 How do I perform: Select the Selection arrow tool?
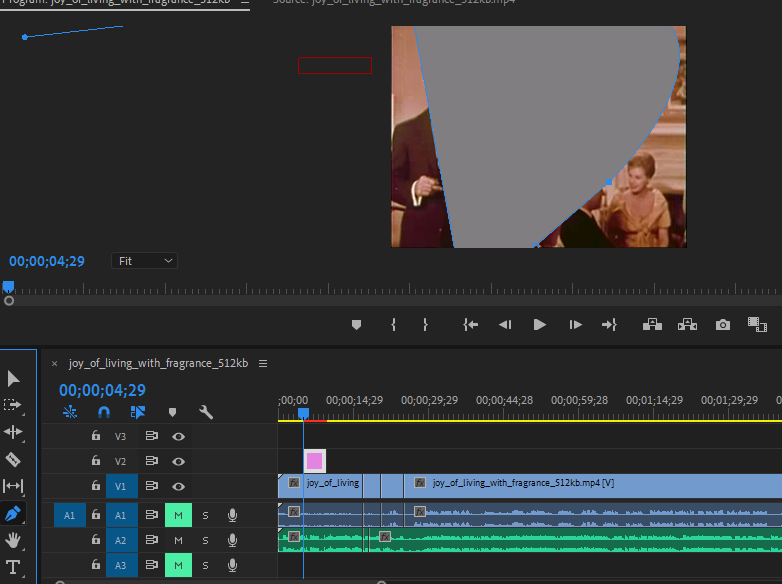(13, 379)
